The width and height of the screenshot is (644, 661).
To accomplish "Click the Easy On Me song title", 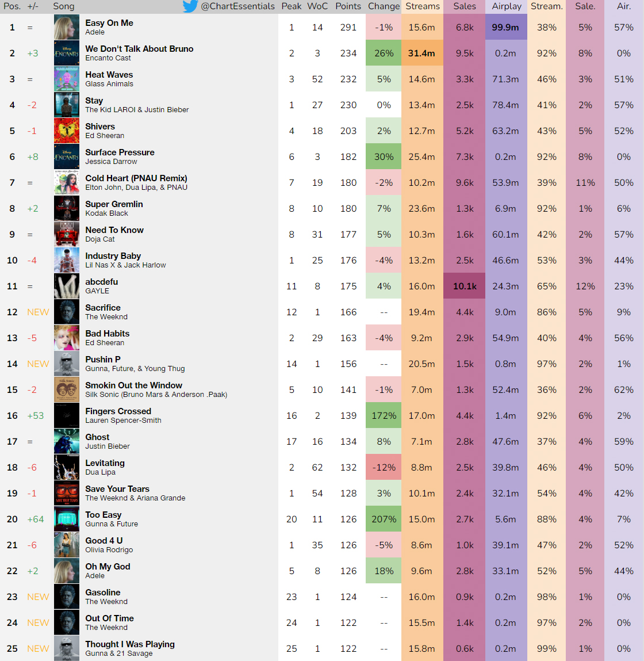I will (x=109, y=23).
